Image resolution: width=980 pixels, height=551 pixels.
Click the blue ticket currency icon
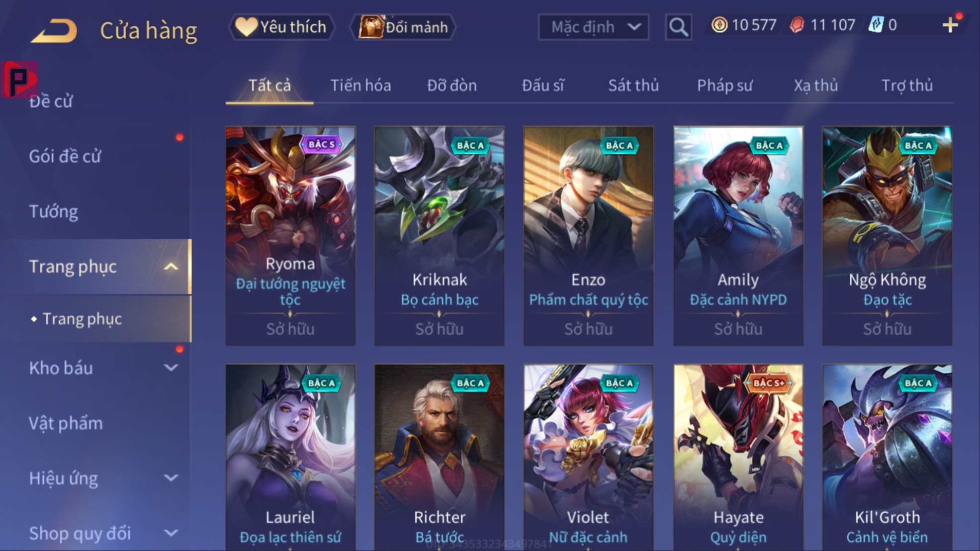pos(876,25)
